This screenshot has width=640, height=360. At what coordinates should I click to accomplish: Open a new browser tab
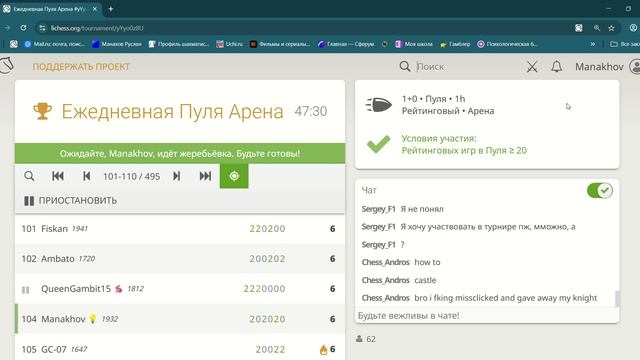click(x=111, y=9)
